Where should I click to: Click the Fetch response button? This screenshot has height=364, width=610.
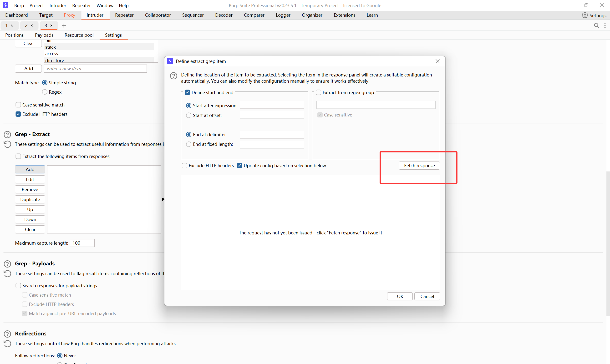[x=419, y=166]
